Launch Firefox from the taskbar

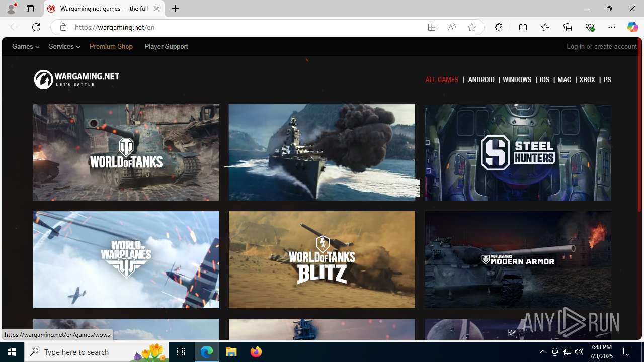click(x=256, y=352)
